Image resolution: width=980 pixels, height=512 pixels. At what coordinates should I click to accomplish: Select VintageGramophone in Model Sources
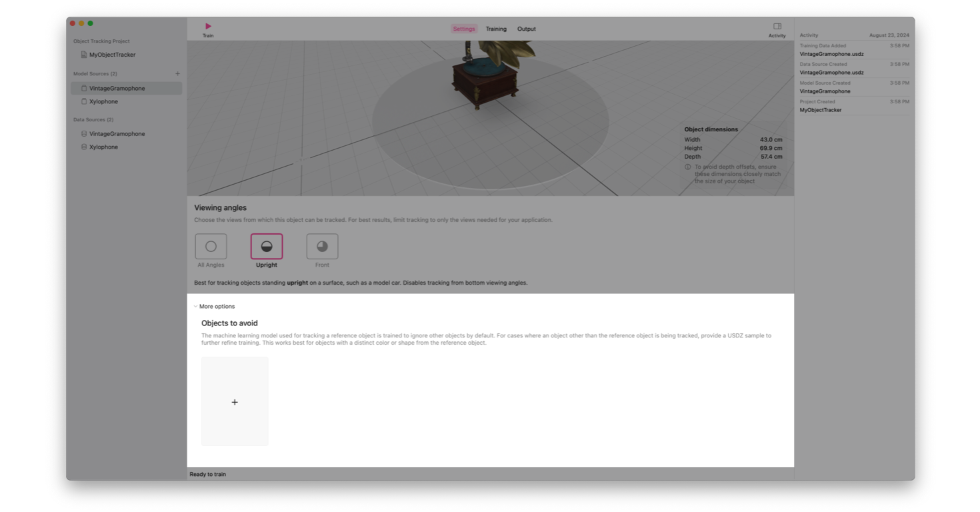point(117,89)
